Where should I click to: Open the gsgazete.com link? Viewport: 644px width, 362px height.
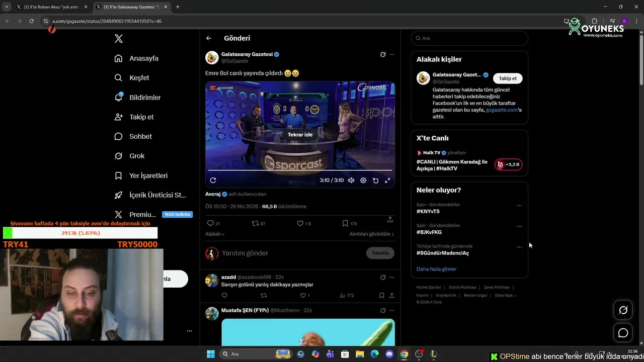[x=502, y=110]
